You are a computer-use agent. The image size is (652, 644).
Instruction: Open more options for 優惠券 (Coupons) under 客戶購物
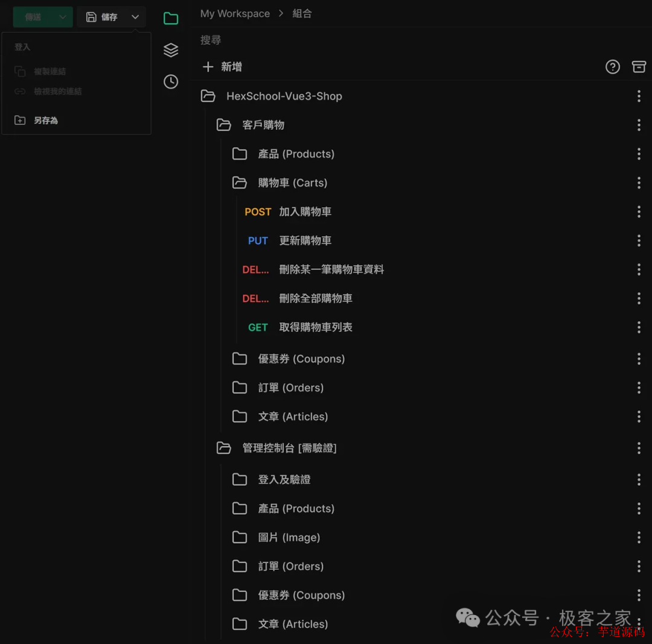pyautogui.click(x=639, y=359)
